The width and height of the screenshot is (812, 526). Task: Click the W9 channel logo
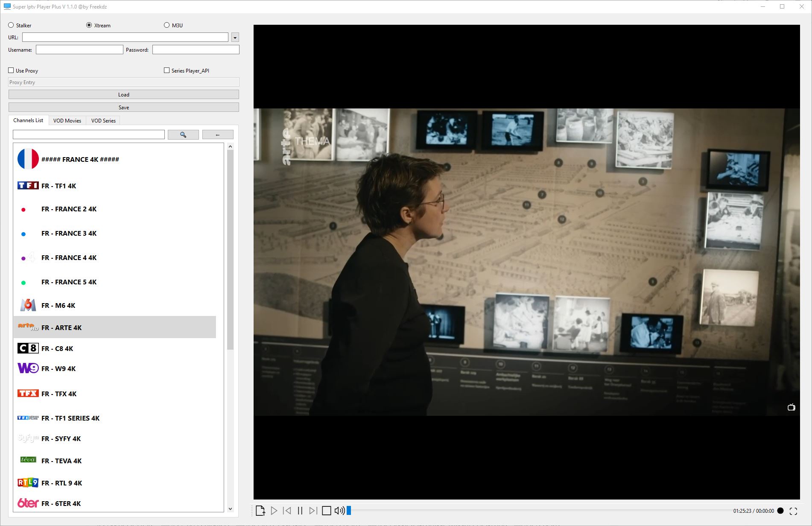point(28,368)
